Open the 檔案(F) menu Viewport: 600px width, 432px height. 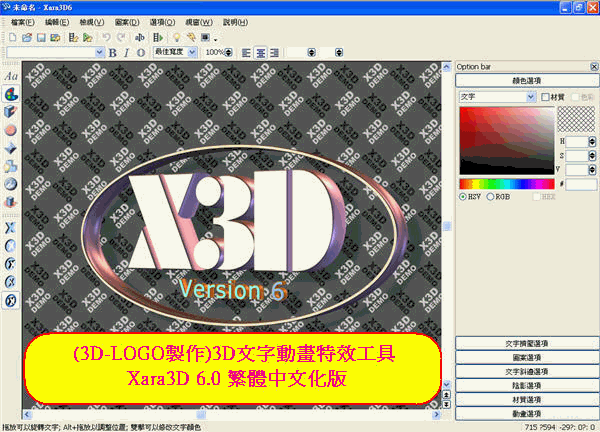tap(26, 20)
